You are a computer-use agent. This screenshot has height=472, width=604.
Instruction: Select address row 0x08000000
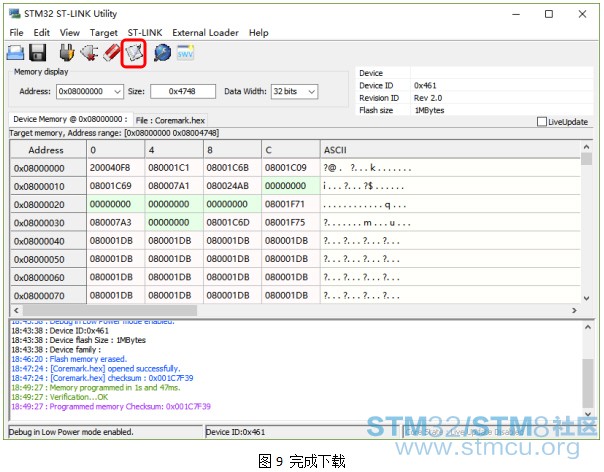[x=48, y=168]
